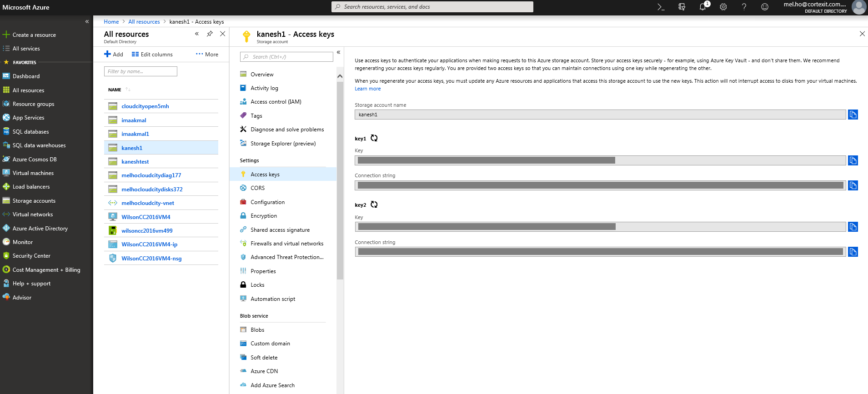
Task: Open Locks in the settings menu
Action: pyautogui.click(x=257, y=285)
